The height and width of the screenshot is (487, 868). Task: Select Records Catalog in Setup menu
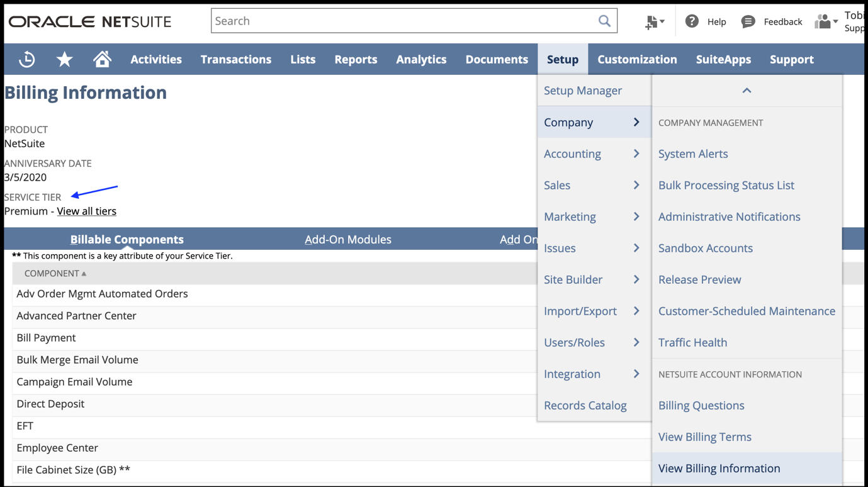585,405
